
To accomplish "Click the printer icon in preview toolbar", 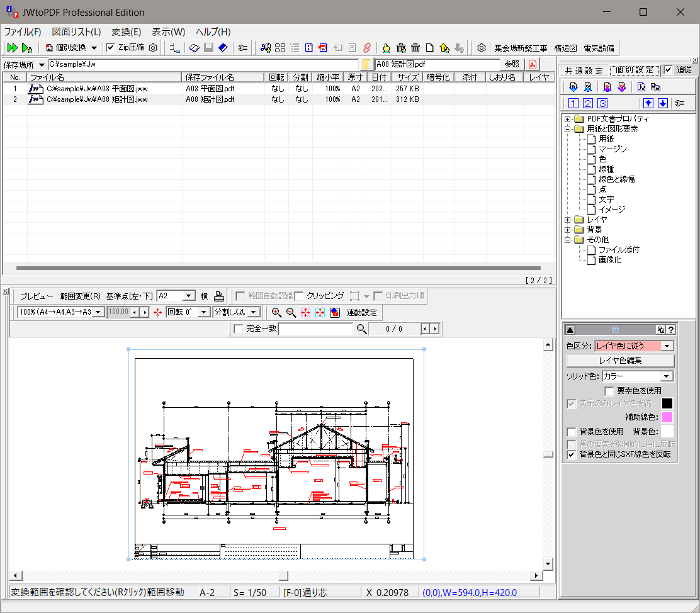I will click(x=218, y=296).
